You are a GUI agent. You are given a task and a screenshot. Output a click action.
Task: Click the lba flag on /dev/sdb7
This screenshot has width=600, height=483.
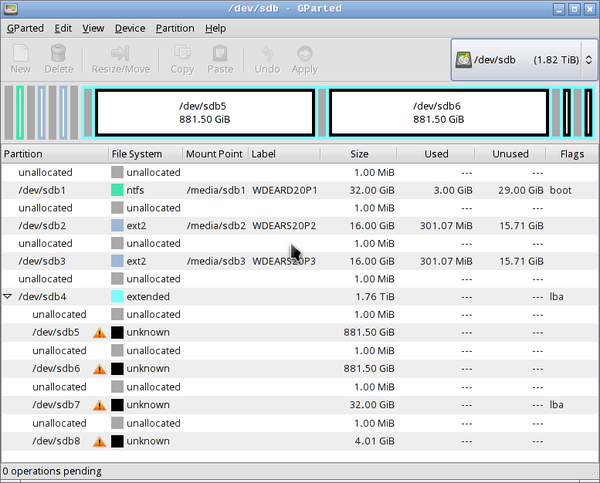click(556, 405)
